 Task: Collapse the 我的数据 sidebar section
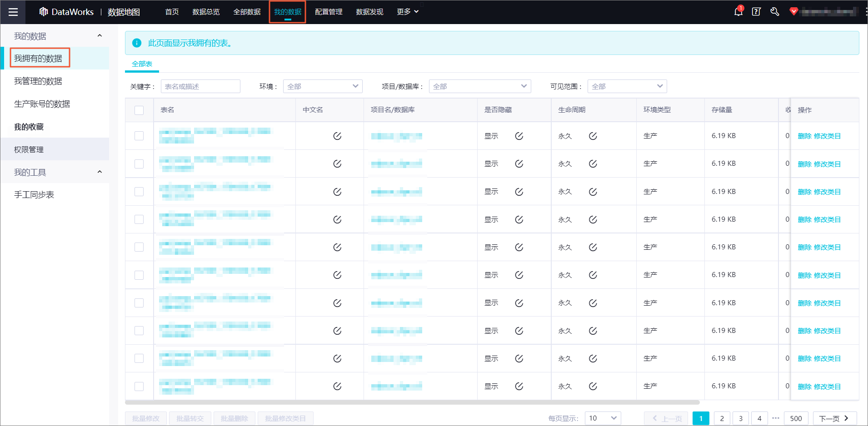(100, 35)
